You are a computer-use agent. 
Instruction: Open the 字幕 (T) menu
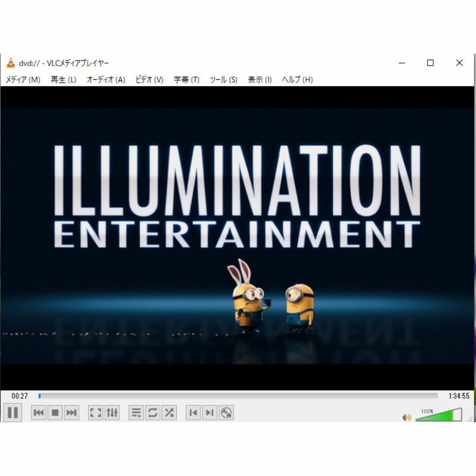tap(187, 79)
